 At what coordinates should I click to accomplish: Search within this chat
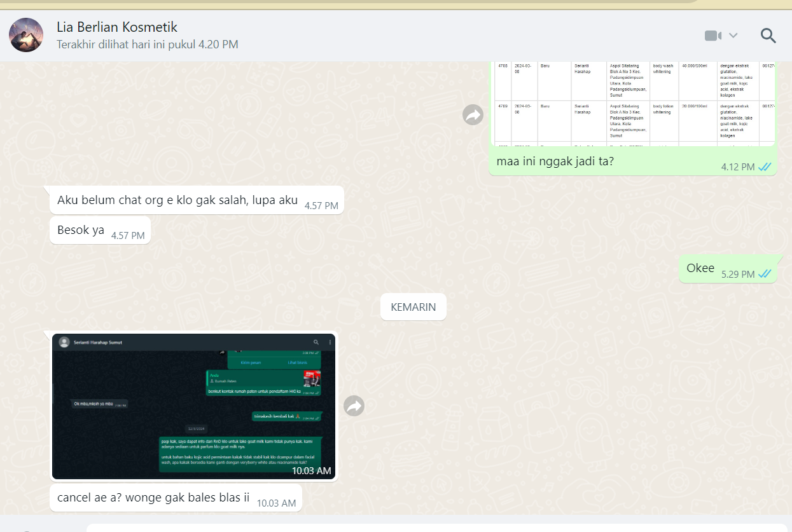(768, 36)
